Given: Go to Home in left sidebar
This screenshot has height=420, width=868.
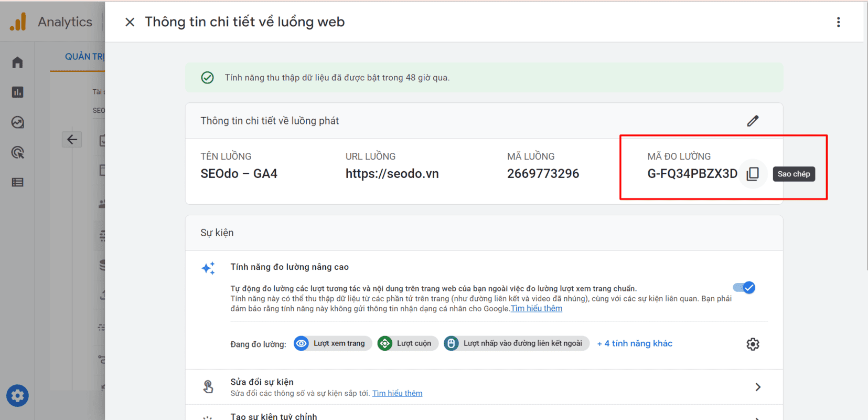Looking at the screenshot, I should click(17, 62).
